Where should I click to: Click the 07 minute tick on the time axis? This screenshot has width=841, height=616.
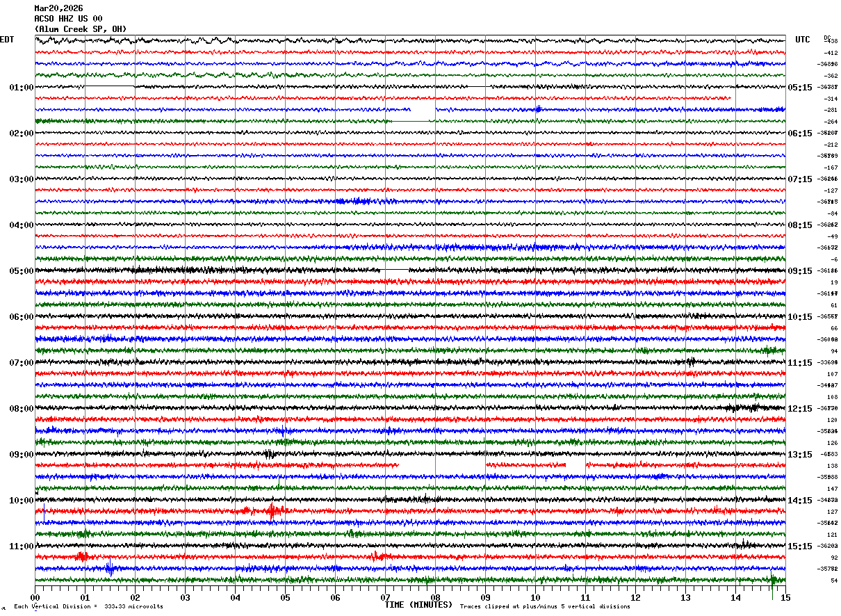(x=385, y=597)
